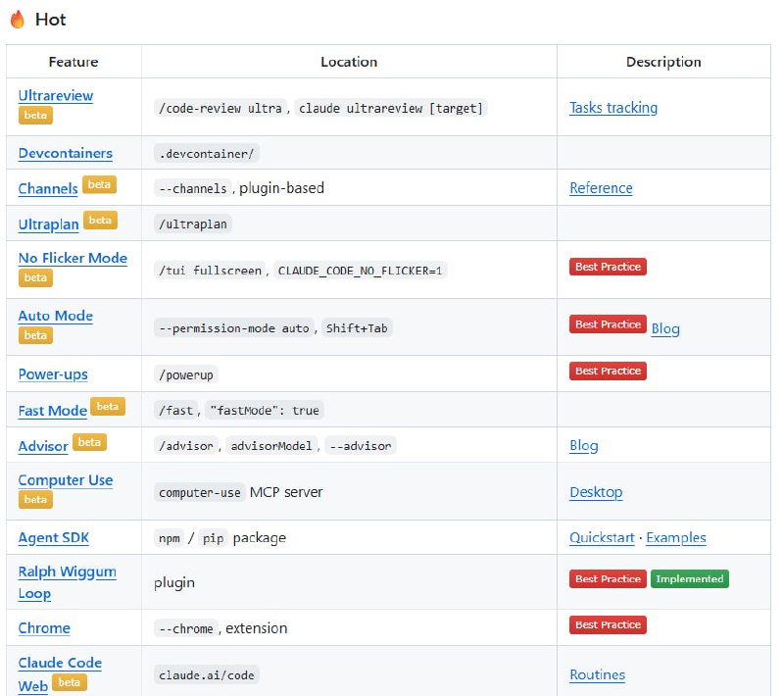This screenshot has height=696, width=784.
Task: Click the beta badge next to Channels
Action: pos(100,184)
